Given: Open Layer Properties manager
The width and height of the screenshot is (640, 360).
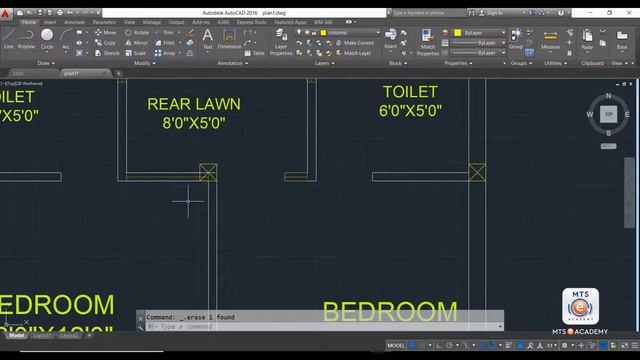Looking at the screenshot, I should pos(281,42).
